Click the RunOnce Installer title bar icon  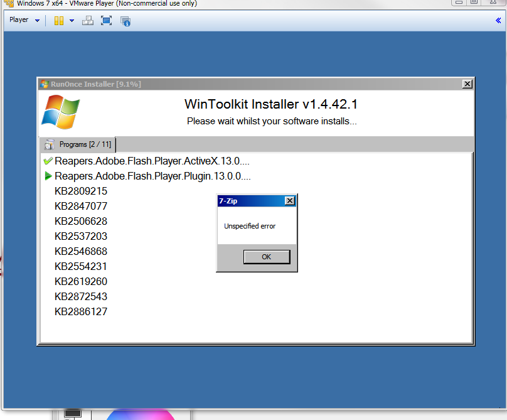(45, 84)
